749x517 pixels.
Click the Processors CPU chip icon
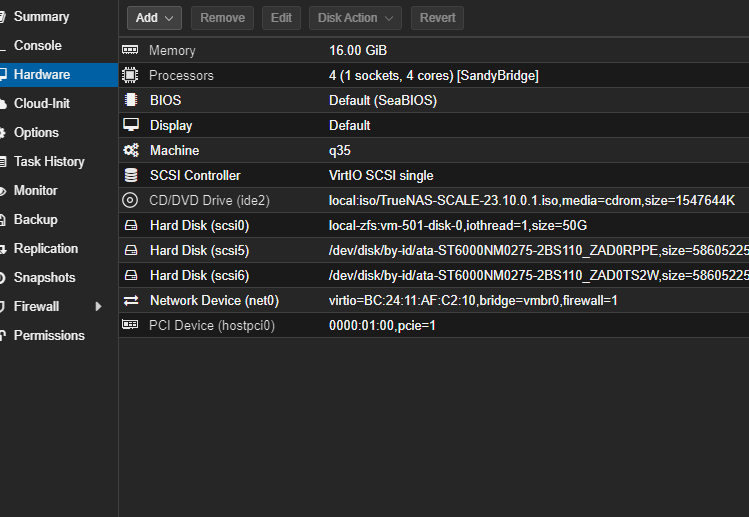pyautogui.click(x=130, y=75)
